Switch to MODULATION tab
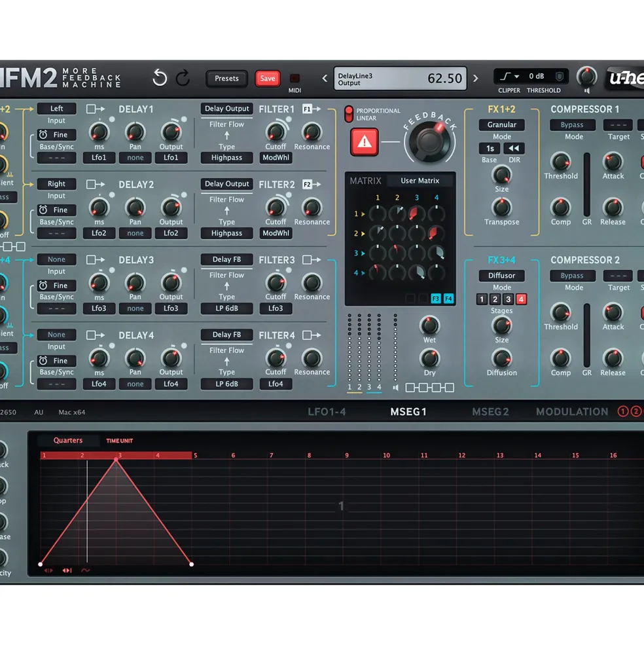 (572, 412)
